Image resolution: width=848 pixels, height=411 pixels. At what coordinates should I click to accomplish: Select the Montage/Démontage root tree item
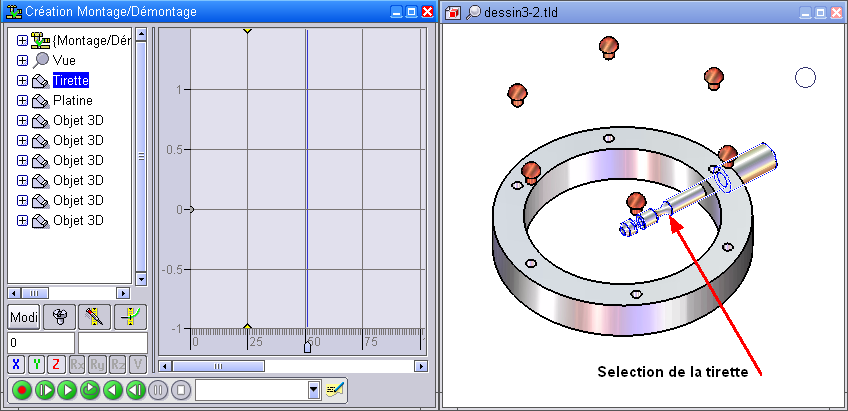click(x=90, y=41)
